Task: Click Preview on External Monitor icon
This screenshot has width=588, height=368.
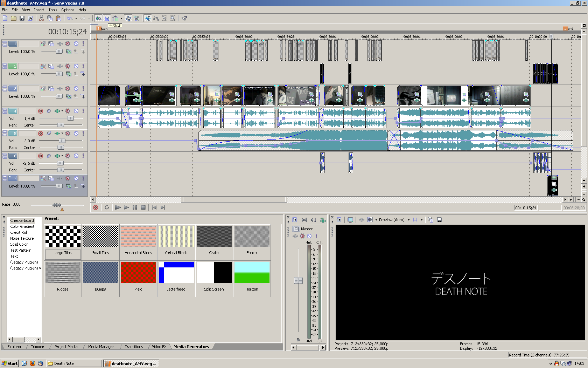Action: coord(350,220)
